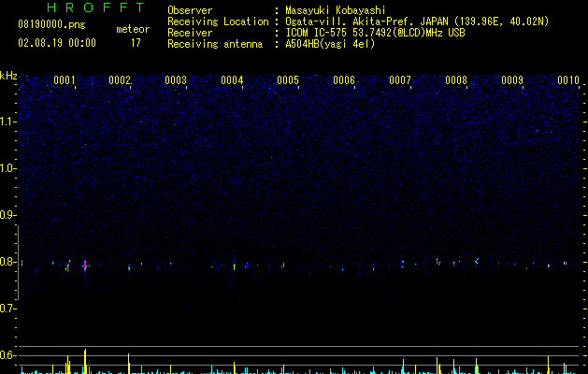Click the Receiving Location label
Image resolution: width=588 pixels, height=374 pixels.
(x=218, y=22)
